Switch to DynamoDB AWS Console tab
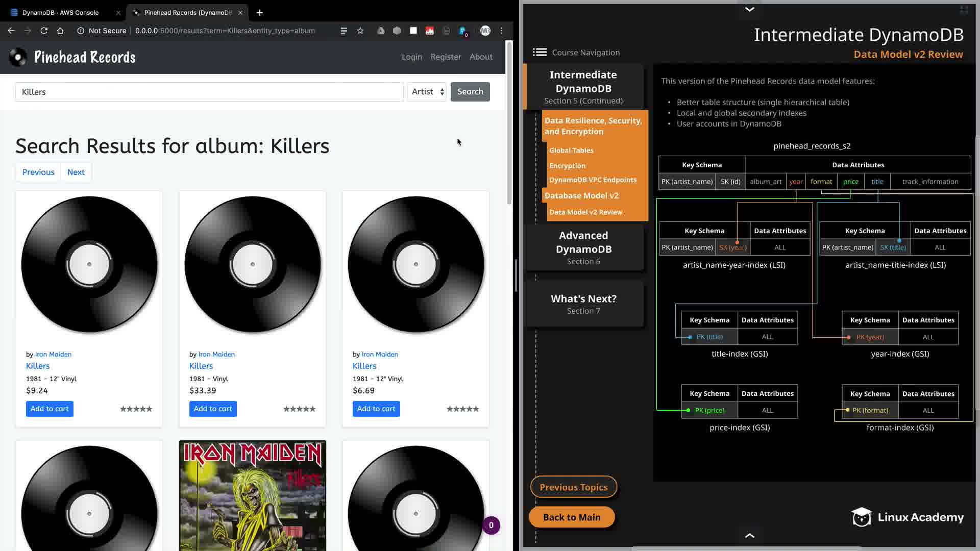 [60, 12]
